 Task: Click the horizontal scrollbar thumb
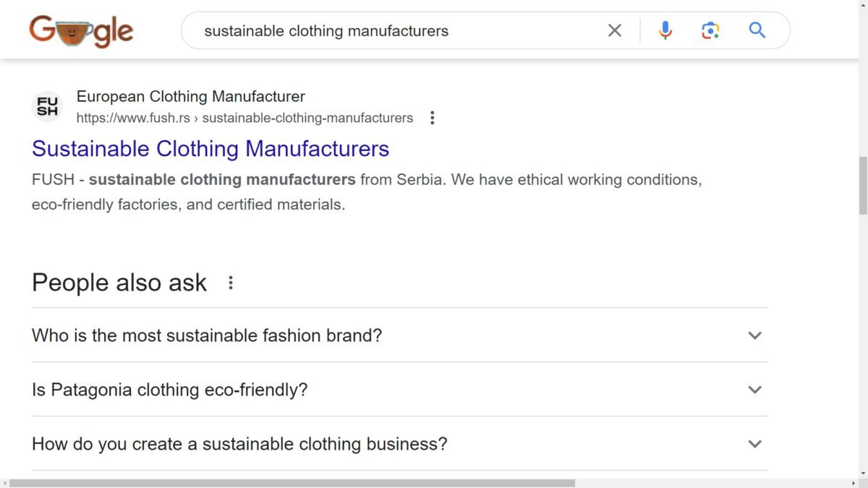[x=289, y=483]
